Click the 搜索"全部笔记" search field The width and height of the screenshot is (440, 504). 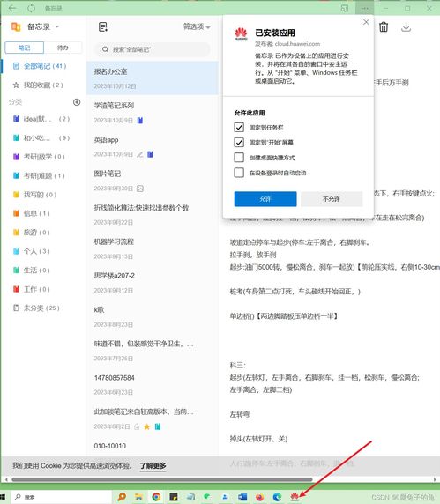click(x=152, y=49)
